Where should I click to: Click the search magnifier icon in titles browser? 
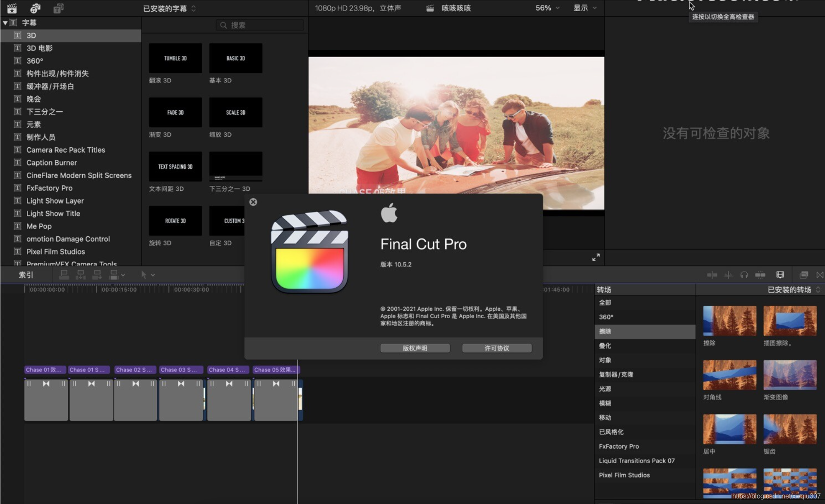click(x=223, y=25)
